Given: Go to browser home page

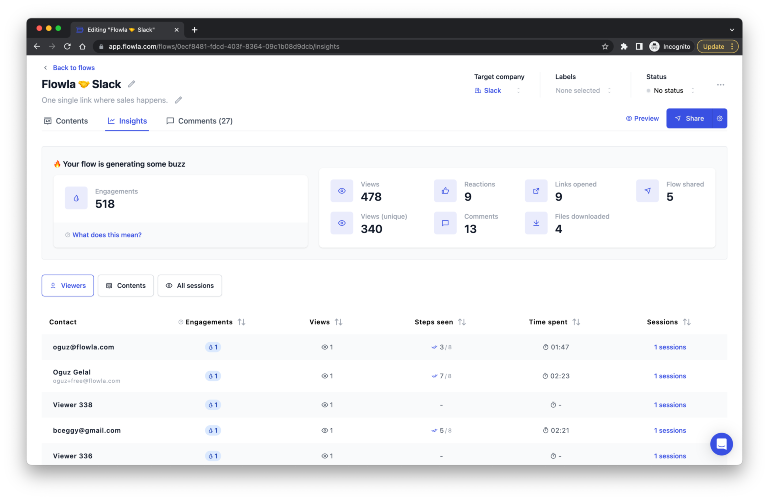Looking at the screenshot, I should coord(82,47).
